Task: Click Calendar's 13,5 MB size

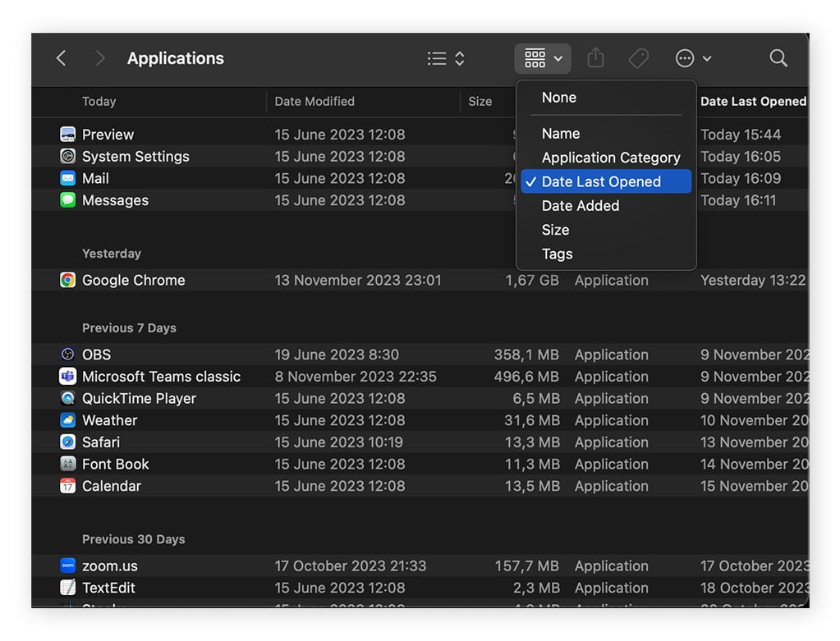Action: (532, 486)
